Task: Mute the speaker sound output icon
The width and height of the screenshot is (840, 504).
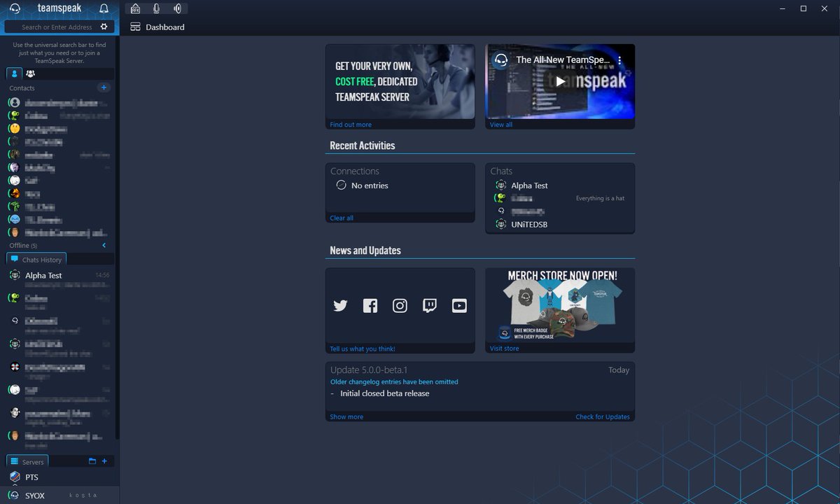Action: [x=178, y=8]
